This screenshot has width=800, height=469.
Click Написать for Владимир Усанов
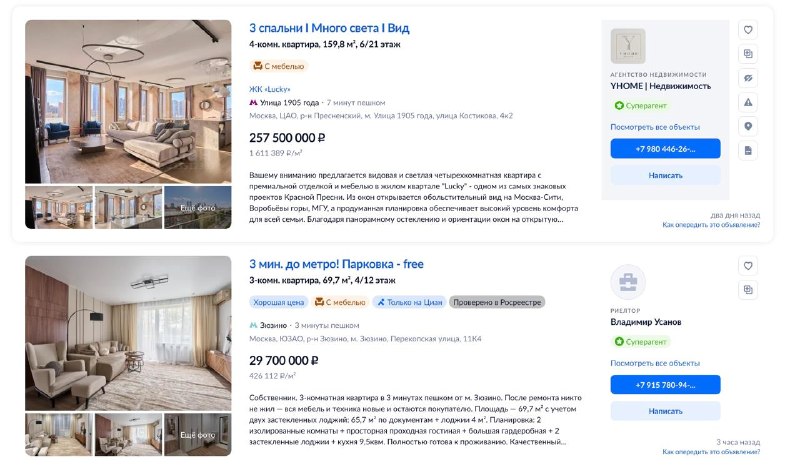click(x=665, y=411)
